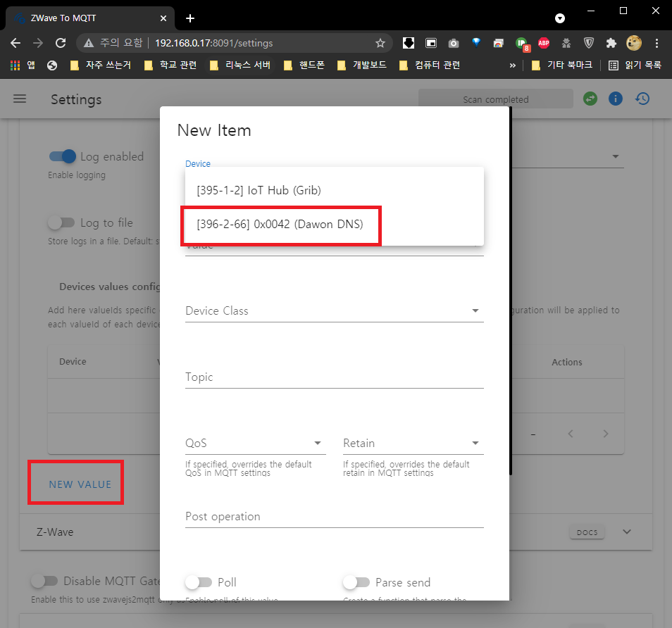Open the Retain dropdown
This screenshot has width=672, height=628.
point(413,443)
